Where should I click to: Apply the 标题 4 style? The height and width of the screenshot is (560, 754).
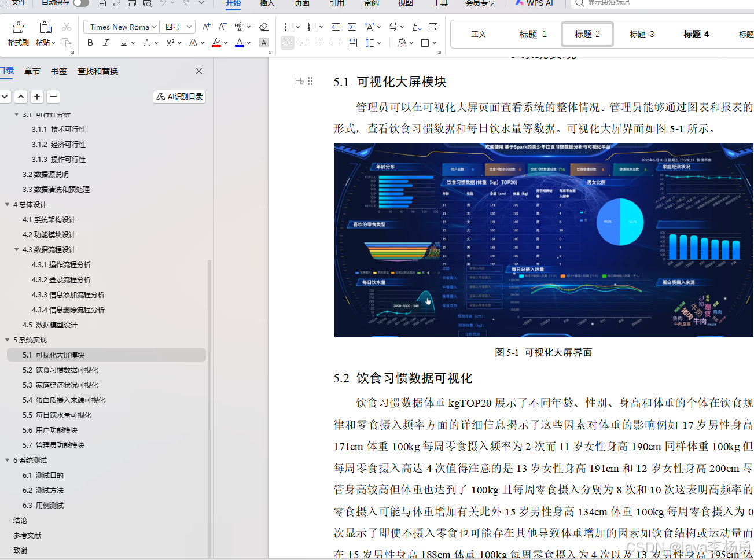point(696,34)
